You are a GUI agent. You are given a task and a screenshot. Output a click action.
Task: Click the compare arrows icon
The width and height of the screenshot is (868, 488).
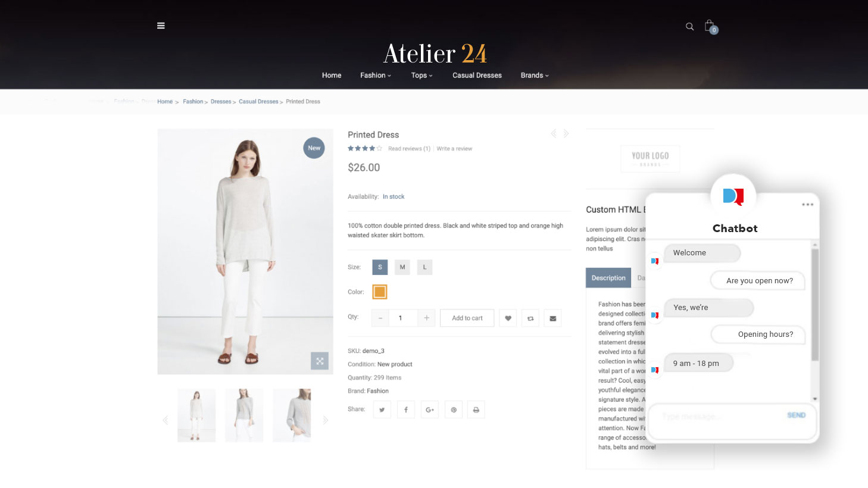coord(530,318)
